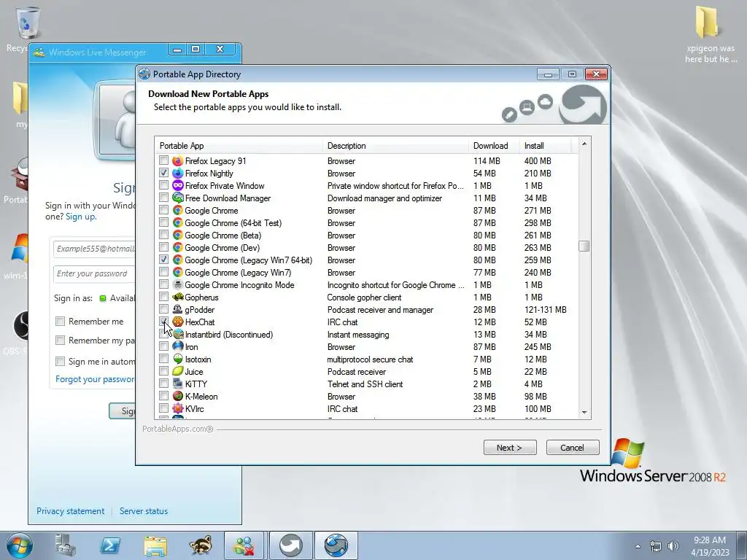The image size is (747, 560).
Task: Sort by Portable App column header
Action: click(x=239, y=146)
